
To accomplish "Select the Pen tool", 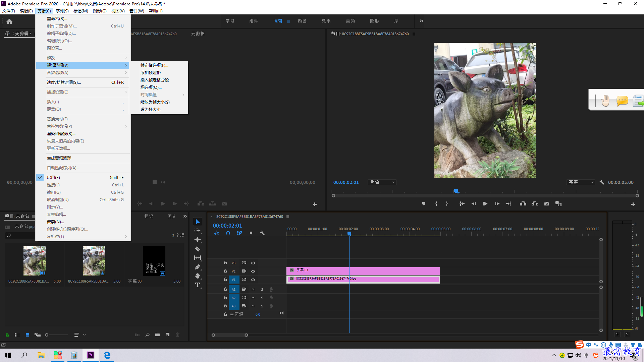I will pyautogui.click(x=198, y=267).
